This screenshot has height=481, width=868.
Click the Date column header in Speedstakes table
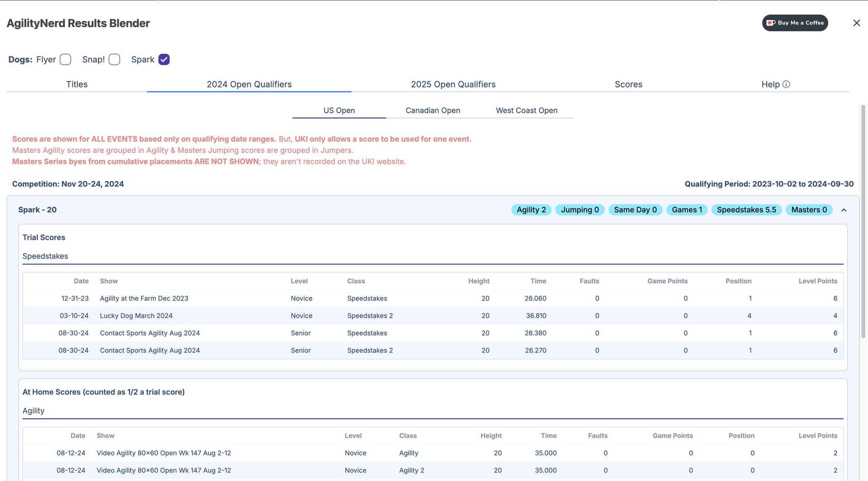[x=81, y=281]
